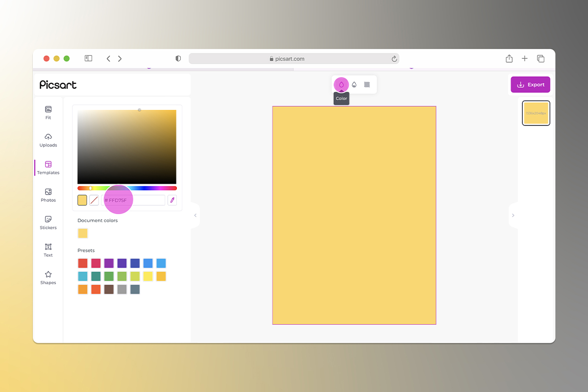This screenshot has width=588, height=392.
Task: Open the Photos panel
Action: tap(48, 195)
